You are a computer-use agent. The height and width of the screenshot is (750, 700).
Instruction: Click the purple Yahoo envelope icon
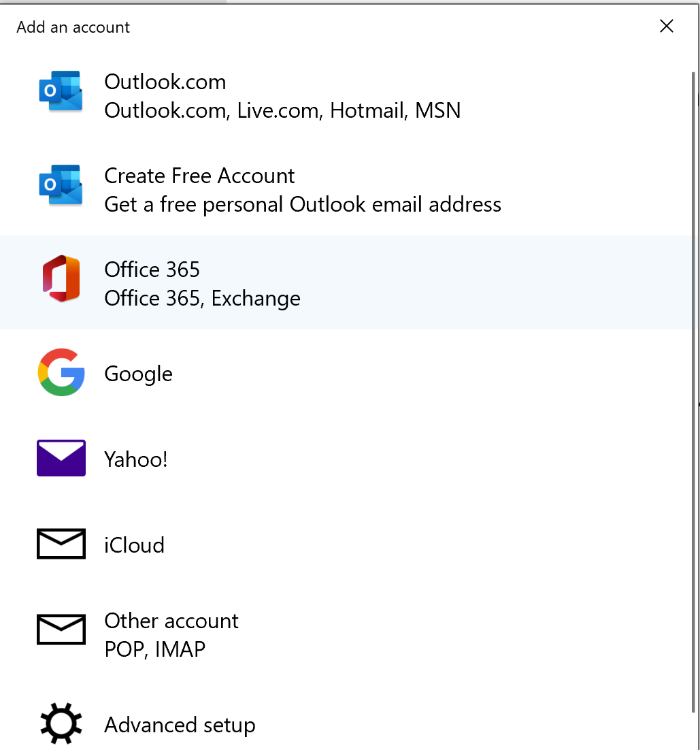[61, 458]
